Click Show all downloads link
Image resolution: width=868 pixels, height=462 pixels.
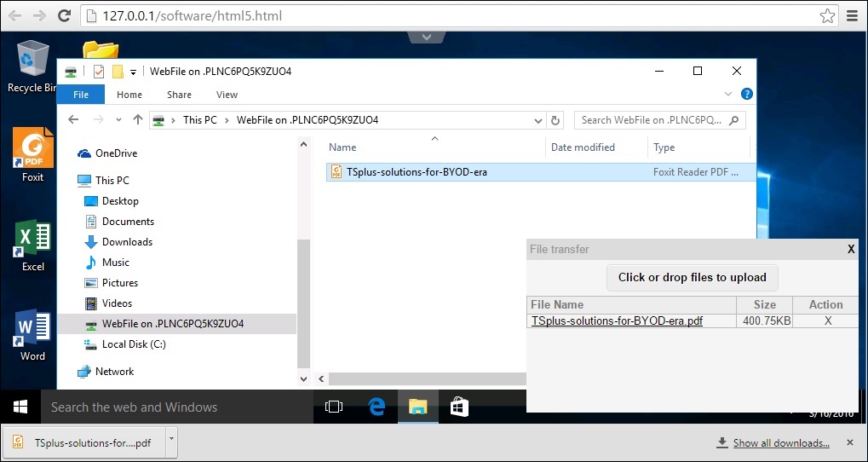[x=780, y=443]
